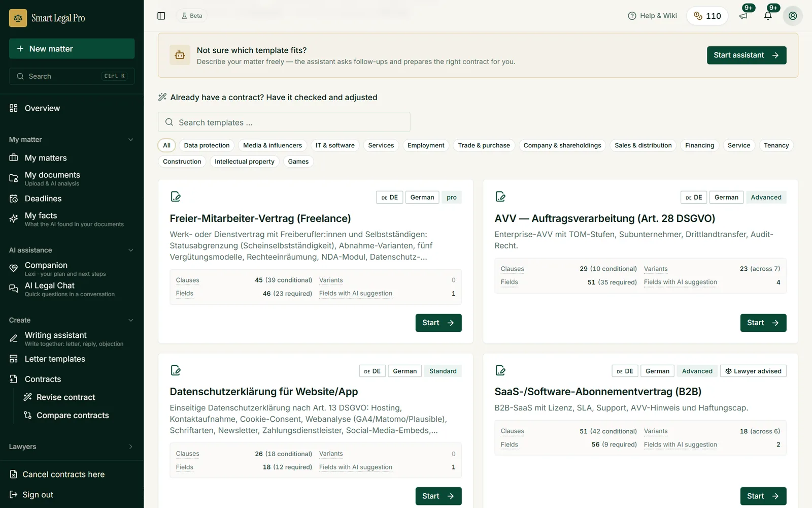Focus the Search templates field

(x=284, y=122)
